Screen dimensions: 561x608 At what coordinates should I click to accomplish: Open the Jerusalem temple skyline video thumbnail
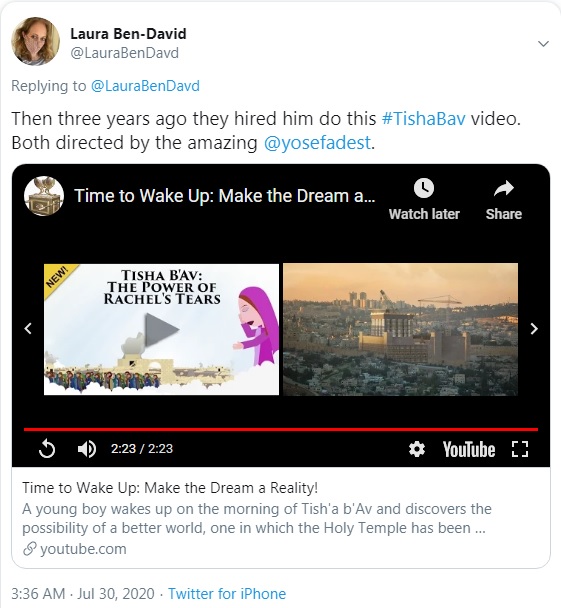[x=400, y=330]
